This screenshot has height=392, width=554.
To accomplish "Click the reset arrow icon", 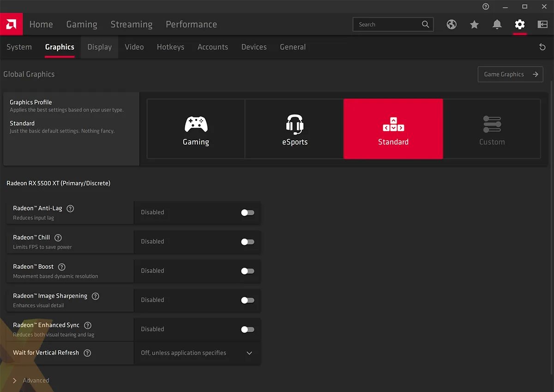I will pos(542,47).
